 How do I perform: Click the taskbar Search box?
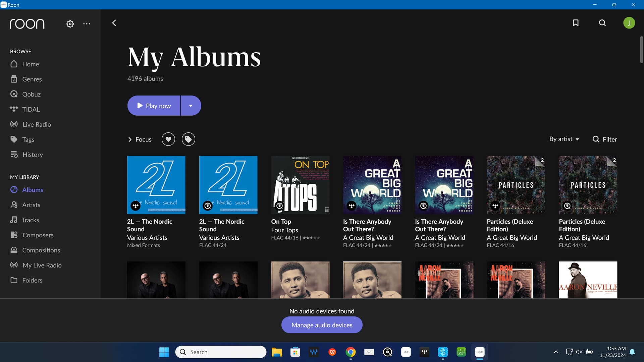click(221, 352)
